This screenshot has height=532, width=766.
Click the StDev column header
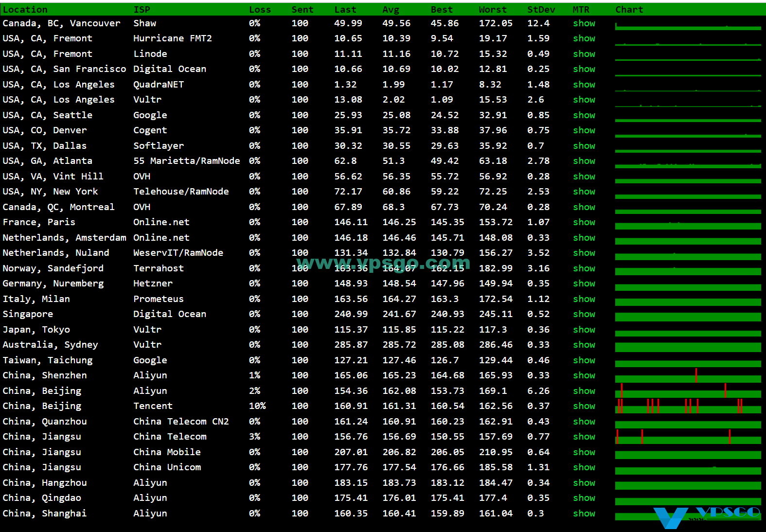click(x=541, y=10)
